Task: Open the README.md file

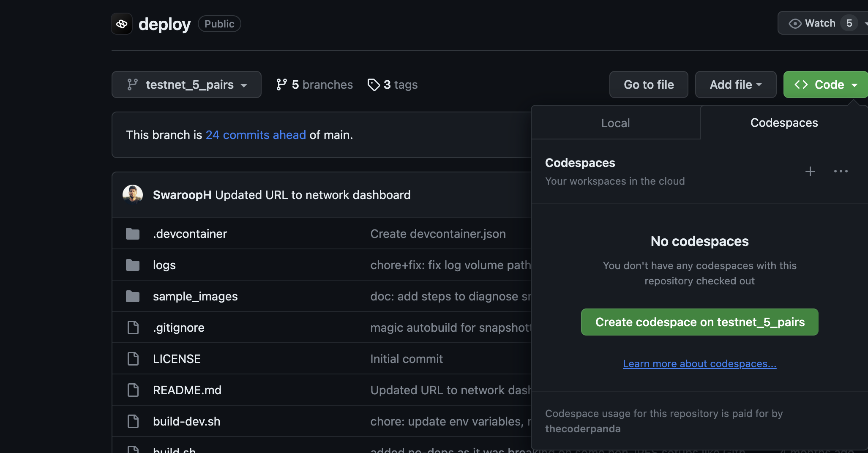Action: [187, 390]
